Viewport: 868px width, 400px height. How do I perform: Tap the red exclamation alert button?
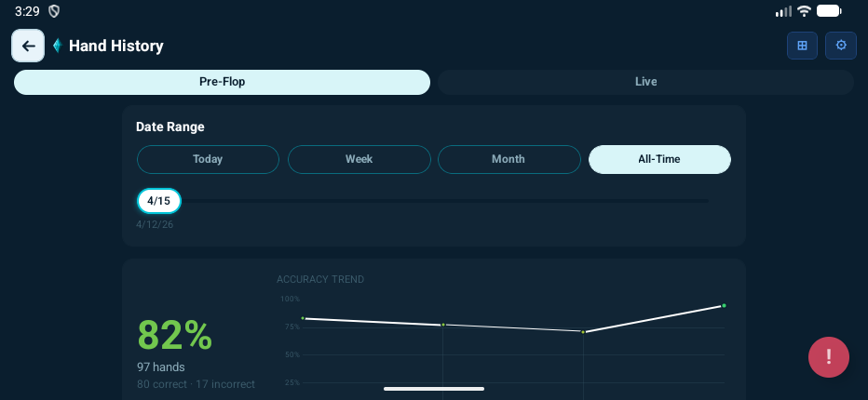point(828,357)
